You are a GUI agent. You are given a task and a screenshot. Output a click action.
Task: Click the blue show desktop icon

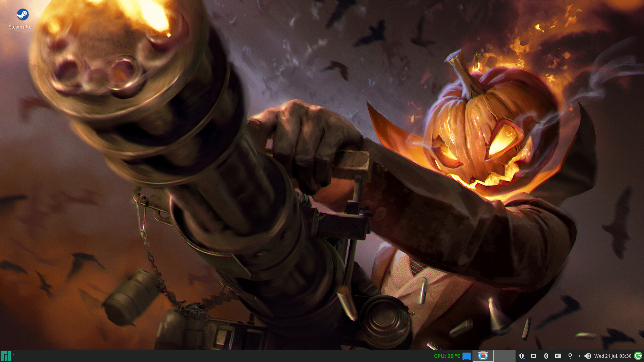[x=466, y=356]
